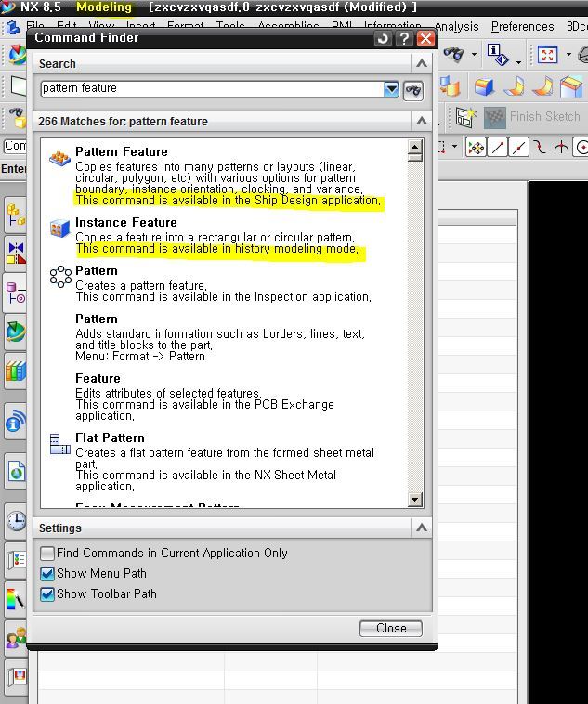The width and height of the screenshot is (588, 704).
Task: Open the Roles people sidebar tab
Action: (x=16, y=638)
